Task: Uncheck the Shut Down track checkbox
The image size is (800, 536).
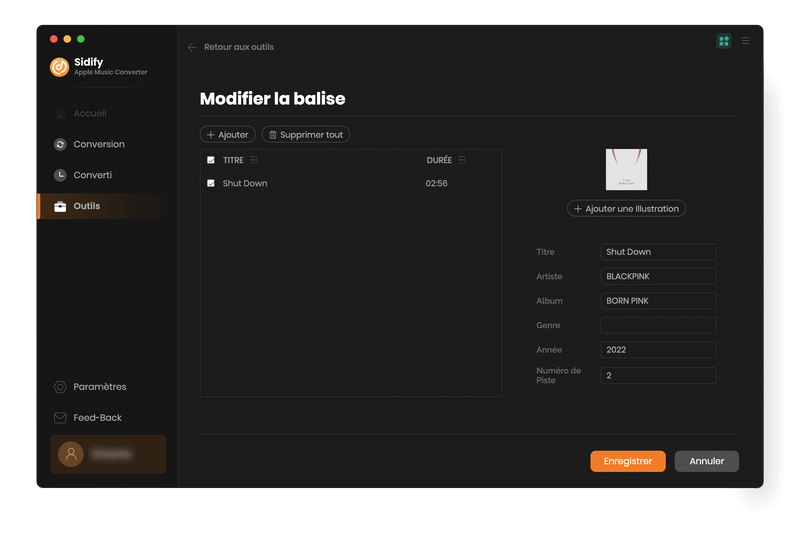Action: coord(211,184)
